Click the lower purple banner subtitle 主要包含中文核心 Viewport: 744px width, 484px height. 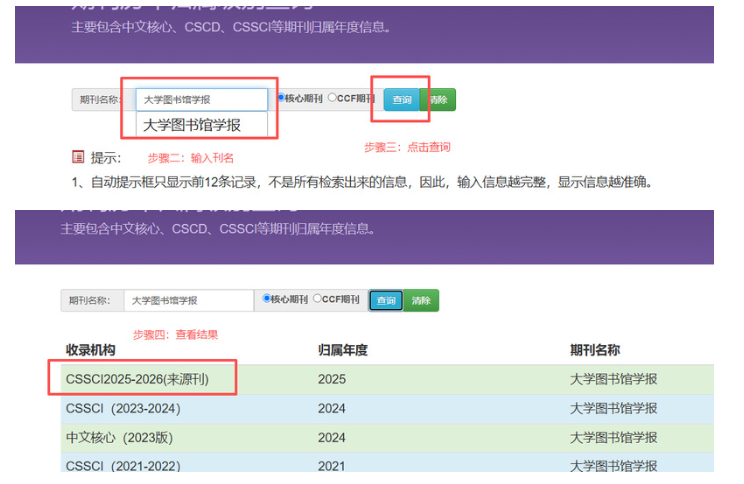click(218, 229)
